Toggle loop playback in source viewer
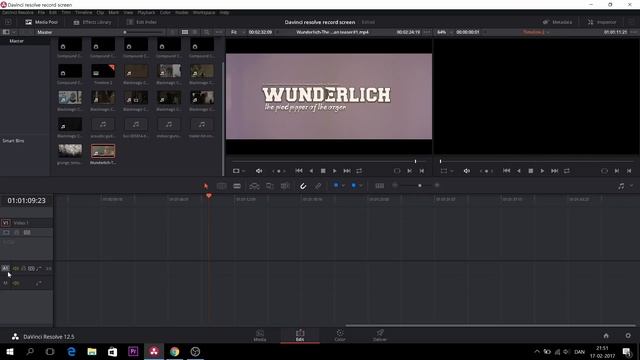The image size is (640, 360). pos(359,171)
